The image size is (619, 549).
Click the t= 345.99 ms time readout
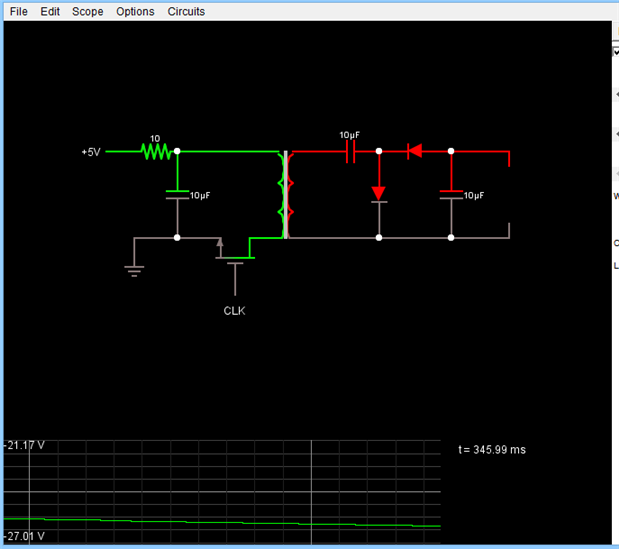click(x=492, y=450)
